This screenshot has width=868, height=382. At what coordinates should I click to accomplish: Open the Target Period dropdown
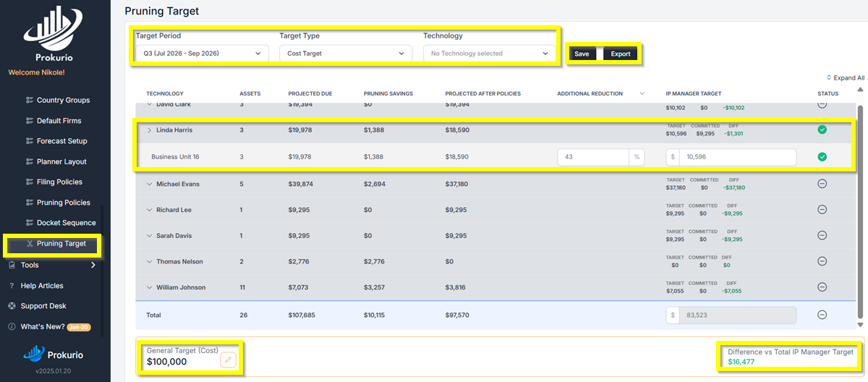click(x=202, y=54)
